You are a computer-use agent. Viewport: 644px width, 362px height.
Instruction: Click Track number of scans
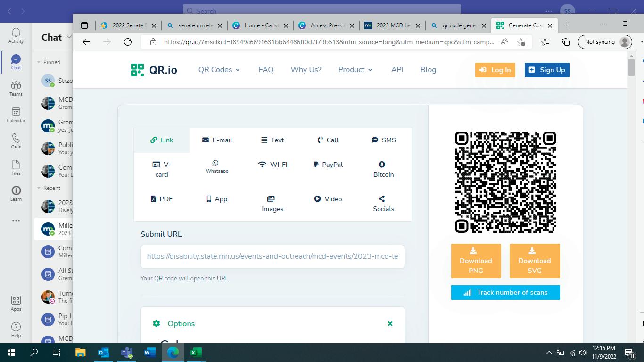(505, 292)
